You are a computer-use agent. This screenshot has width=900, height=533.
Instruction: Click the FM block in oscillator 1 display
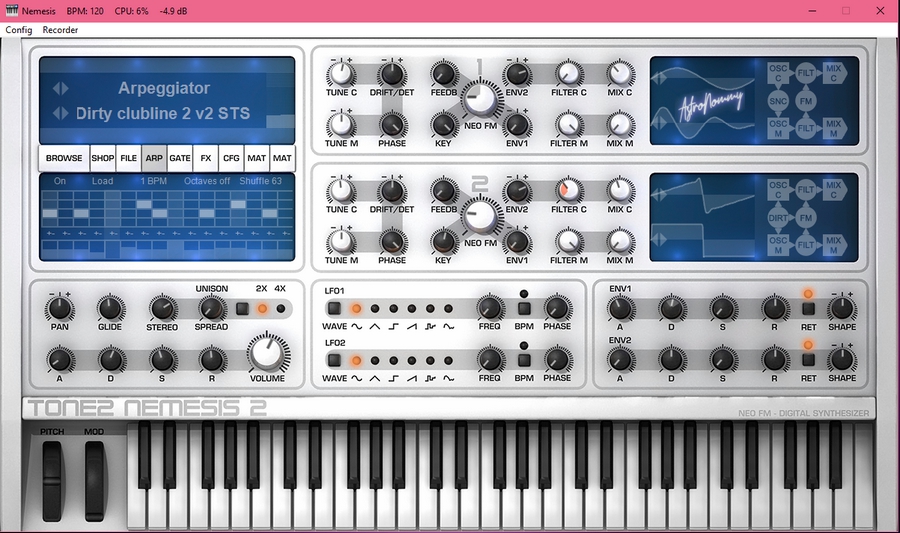(x=806, y=101)
